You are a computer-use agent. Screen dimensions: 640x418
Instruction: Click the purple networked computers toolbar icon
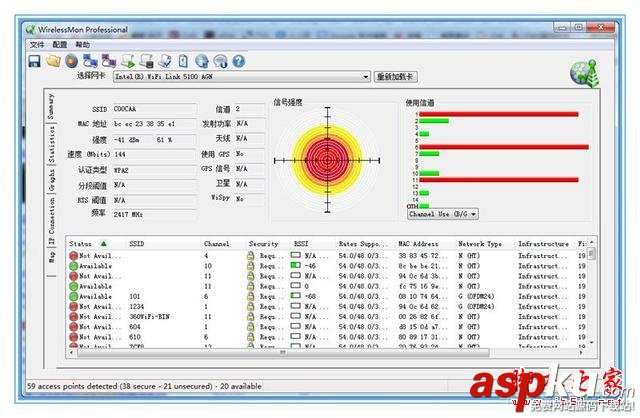coord(109,61)
